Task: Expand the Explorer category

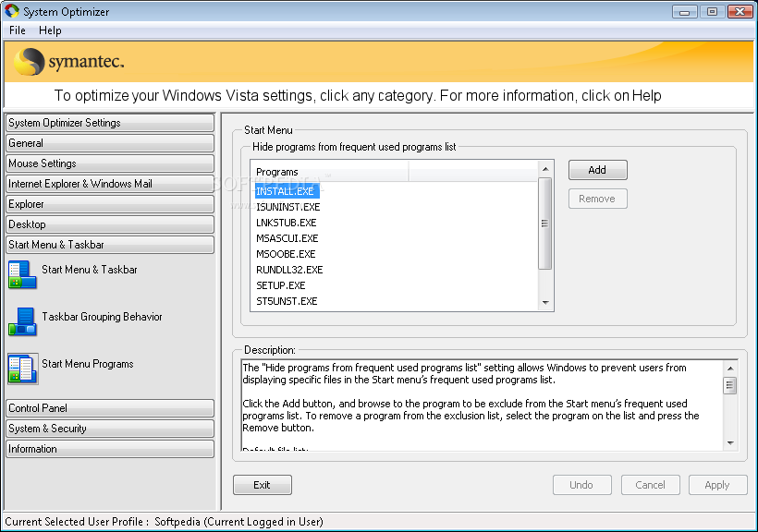Action: coord(110,204)
